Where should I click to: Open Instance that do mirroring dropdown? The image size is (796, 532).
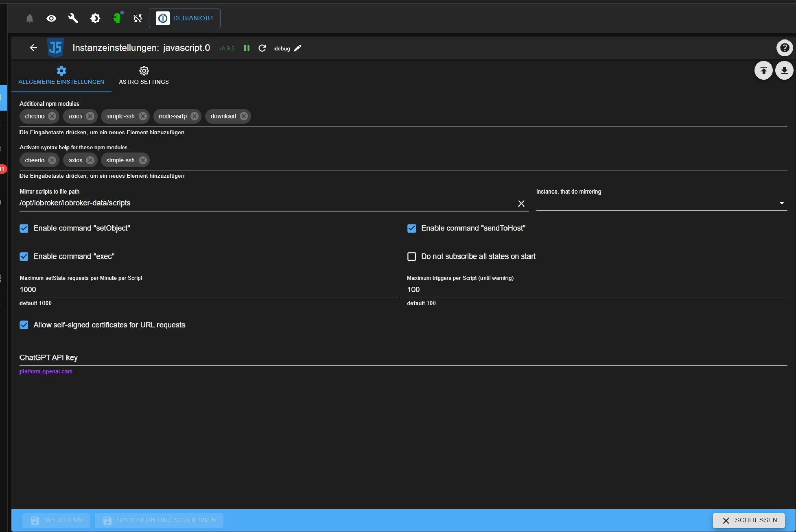click(661, 203)
